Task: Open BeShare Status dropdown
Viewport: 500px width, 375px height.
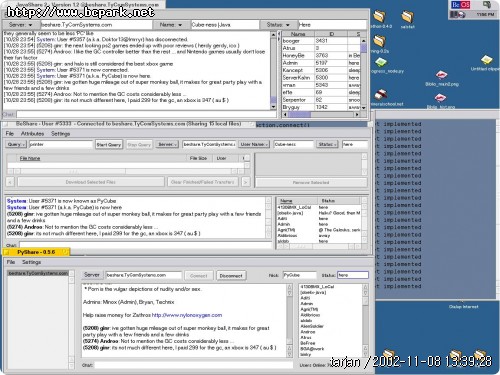Action: pyautogui.click(x=327, y=144)
